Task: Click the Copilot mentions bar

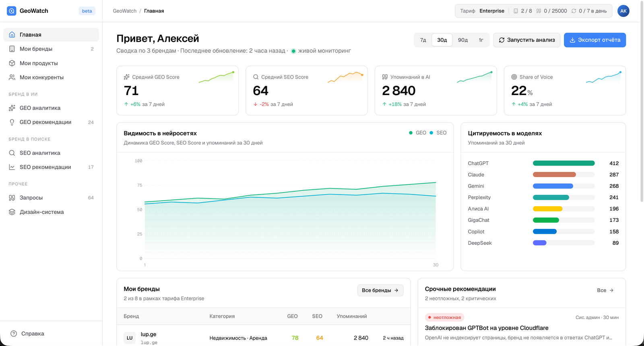Action: [564, 232]
